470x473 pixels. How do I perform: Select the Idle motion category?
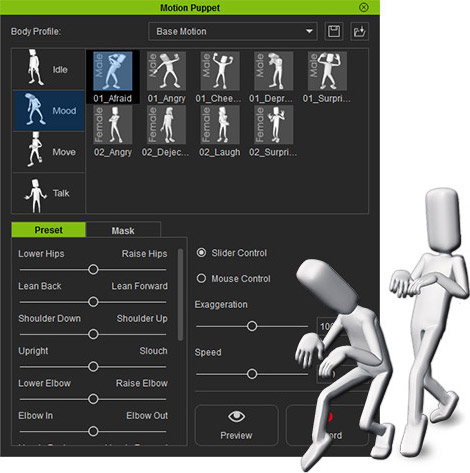coord(49,69)
